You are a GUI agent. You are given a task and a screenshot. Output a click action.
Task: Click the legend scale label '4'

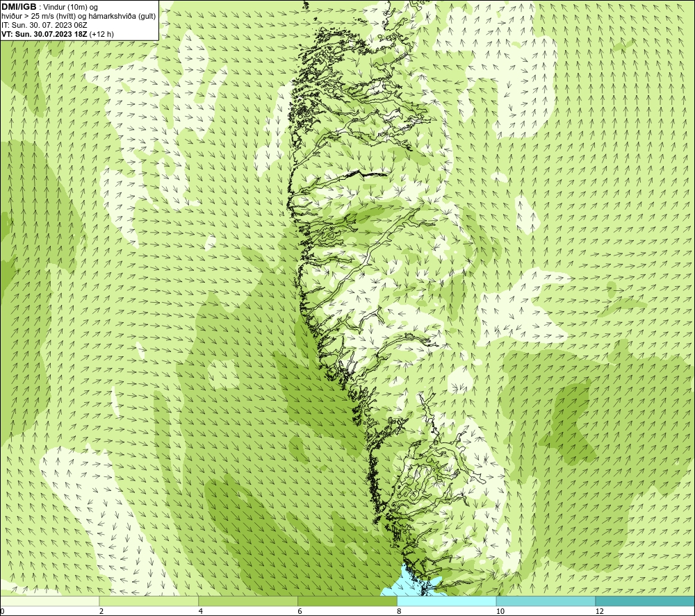click(x=201, y=611)
